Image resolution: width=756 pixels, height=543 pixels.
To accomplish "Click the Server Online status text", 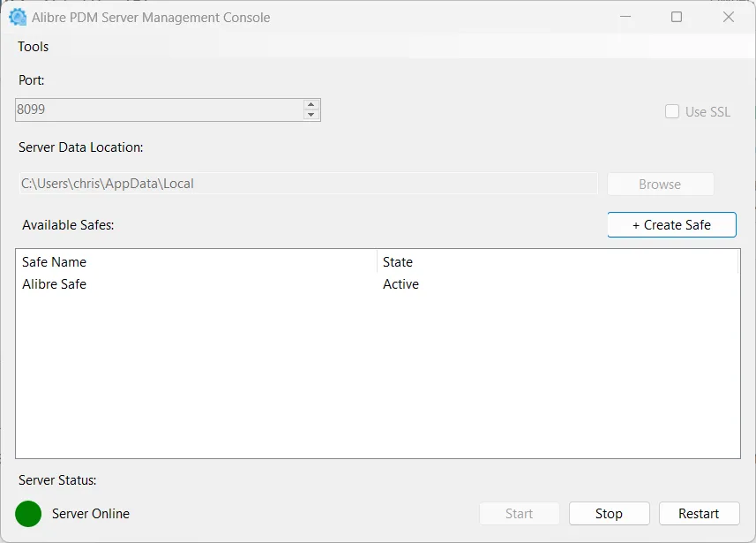I will click(91, 514).
